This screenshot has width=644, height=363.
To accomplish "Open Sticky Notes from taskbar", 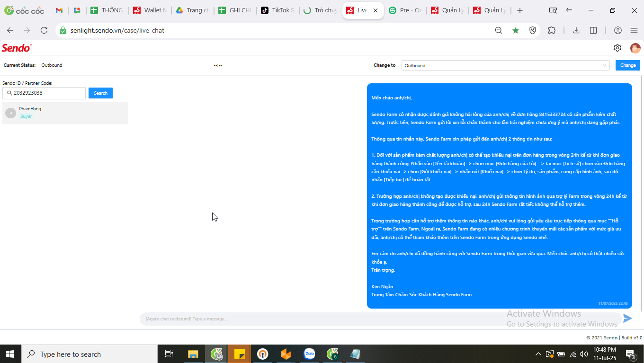I will [240, 354].
